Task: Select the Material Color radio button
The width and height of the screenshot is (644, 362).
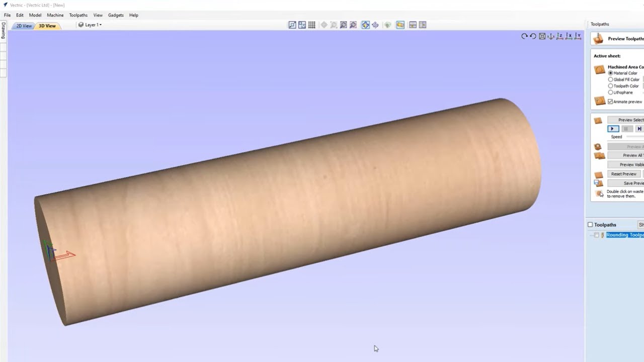Action: point(610,73)
